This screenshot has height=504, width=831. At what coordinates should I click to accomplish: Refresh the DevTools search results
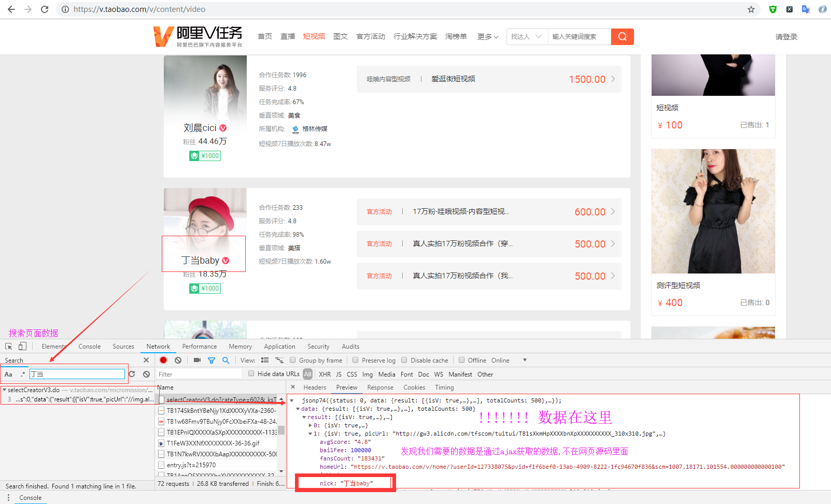coord(132,374)
